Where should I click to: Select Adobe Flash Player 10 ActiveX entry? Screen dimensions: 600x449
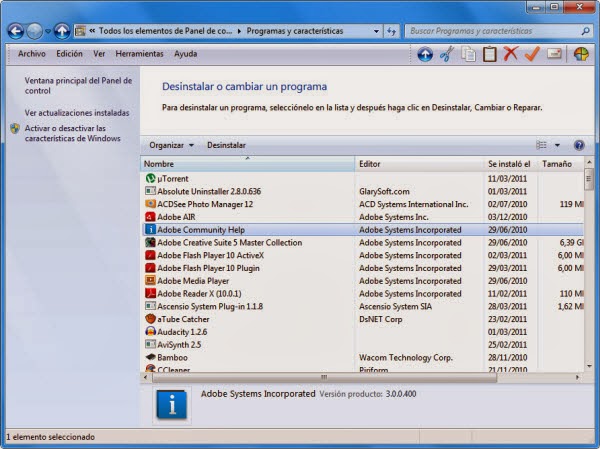click(x=362, y=255)
